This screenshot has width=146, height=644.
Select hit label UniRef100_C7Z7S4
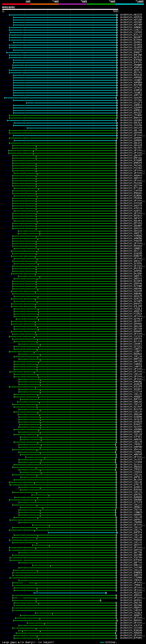131,392
